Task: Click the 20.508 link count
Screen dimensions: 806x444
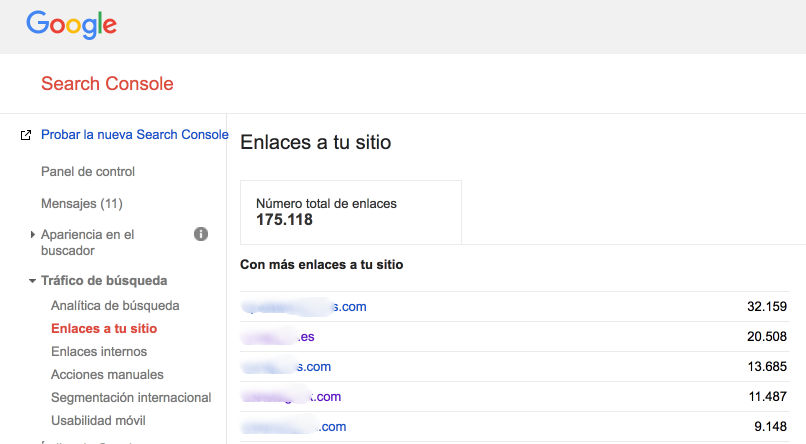Action: (767, 337)
